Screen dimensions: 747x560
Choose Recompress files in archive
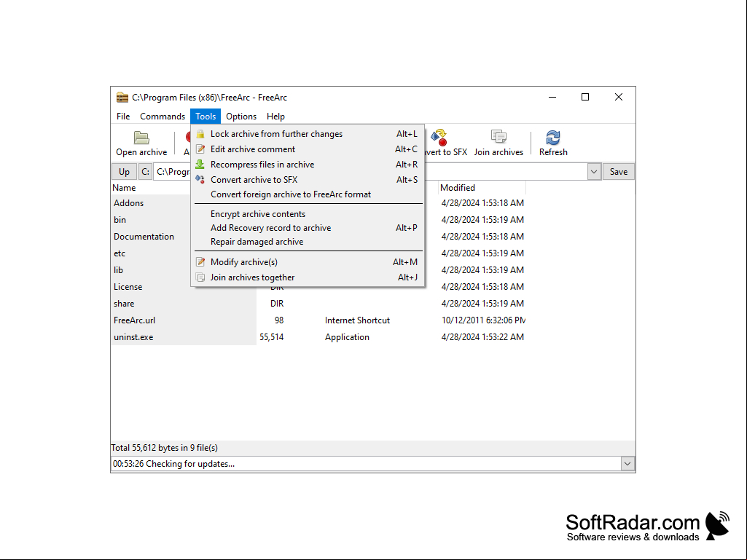coord(308,165)
